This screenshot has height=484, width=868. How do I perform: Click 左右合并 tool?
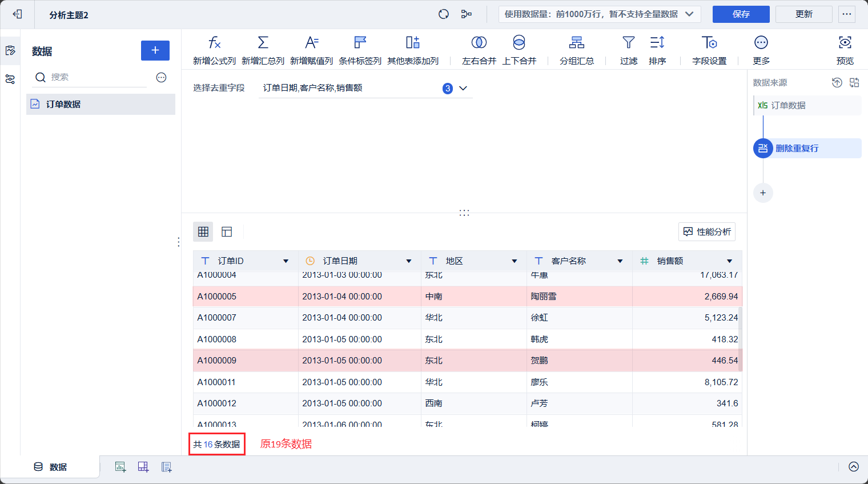point(479,50)
